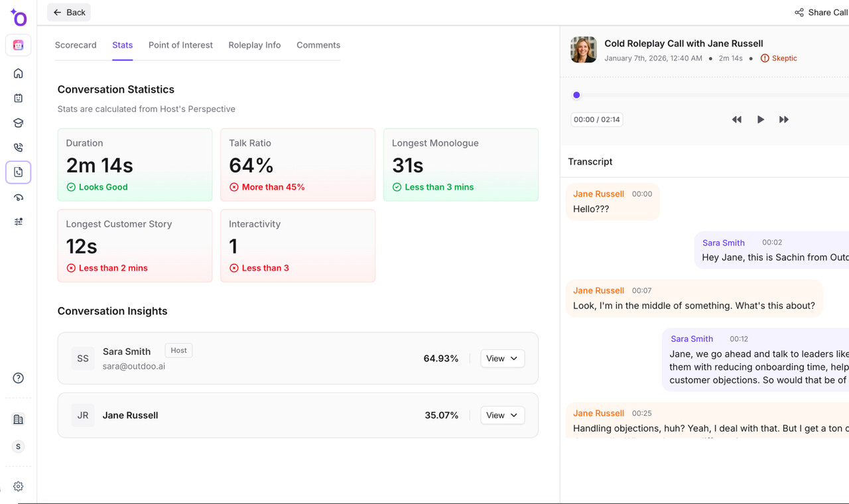Click Share Call button
This screenshot has width=849, height=504.
pyautogui.click(x=821, y=12)
